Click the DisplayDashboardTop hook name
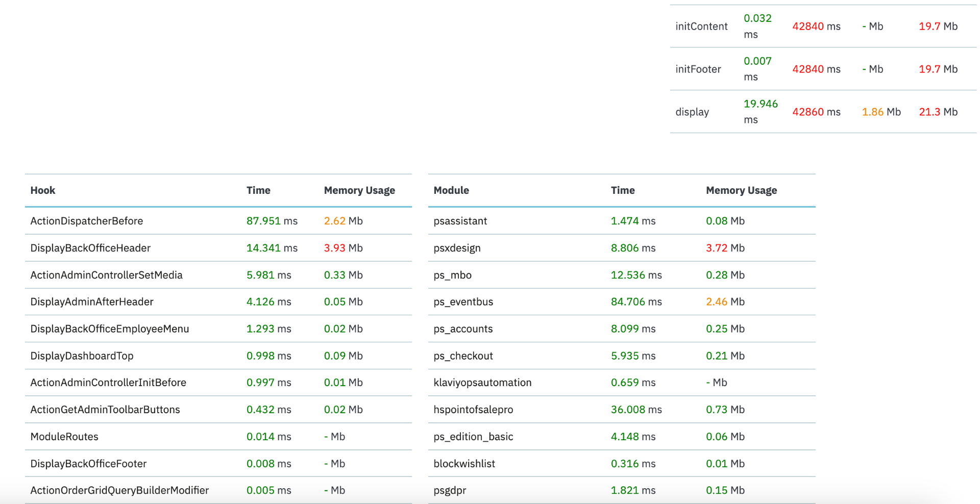Screen dimensions: 980x504 point(82,356)
